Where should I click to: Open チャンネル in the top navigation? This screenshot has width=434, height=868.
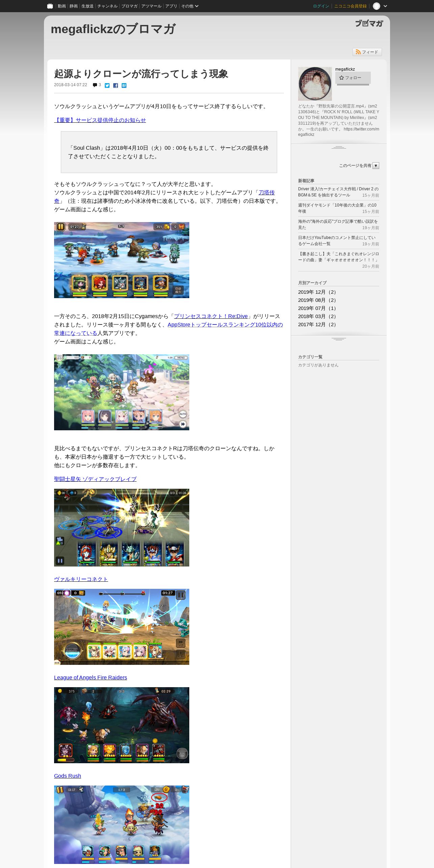(x=107, y=6)
